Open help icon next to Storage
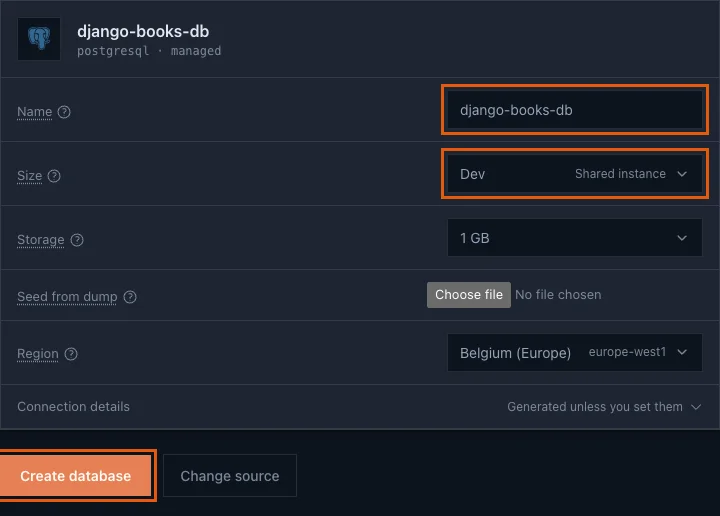720x516 pixels. [x=77, y=240]
